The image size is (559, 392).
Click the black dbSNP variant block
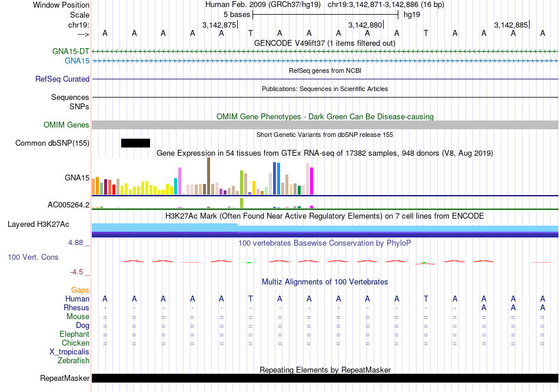135,143
